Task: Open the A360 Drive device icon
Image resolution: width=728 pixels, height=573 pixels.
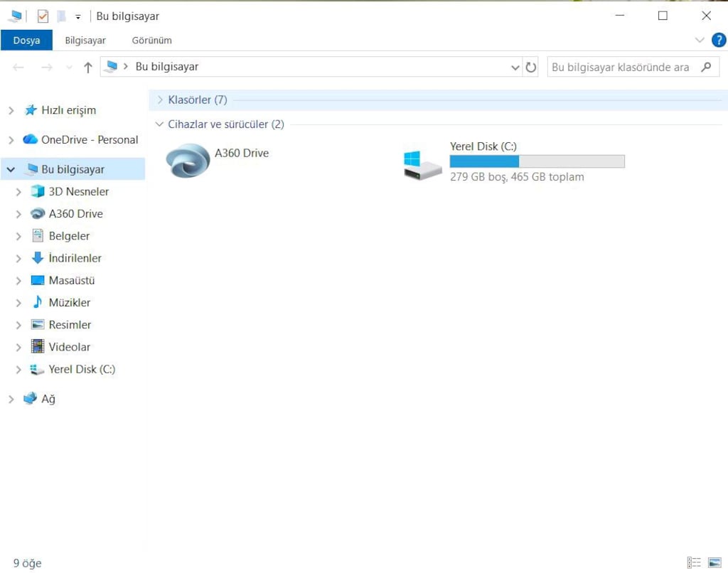Action: 188,160
